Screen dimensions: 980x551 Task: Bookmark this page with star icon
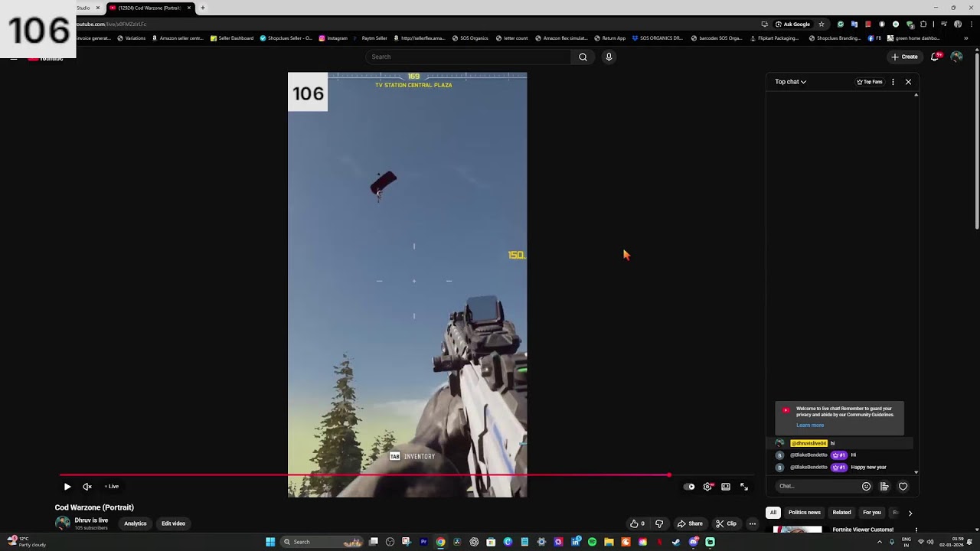(x=822, y=24)
